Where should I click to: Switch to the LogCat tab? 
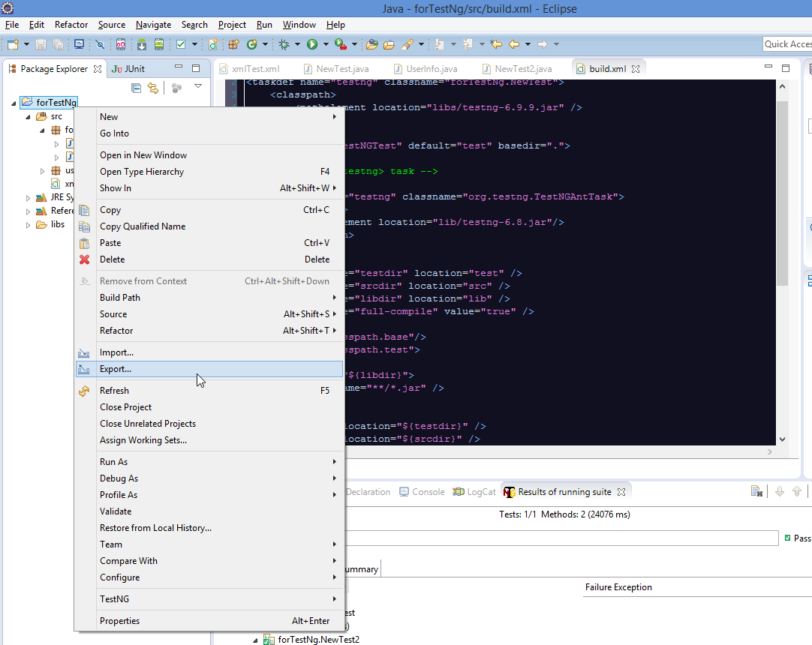474,492
